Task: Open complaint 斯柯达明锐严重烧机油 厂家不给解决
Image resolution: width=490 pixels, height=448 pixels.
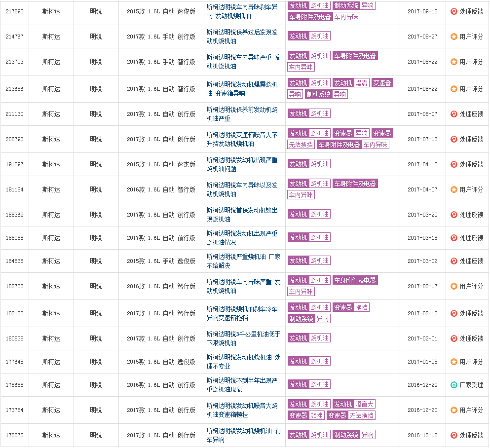Action: pyautogui.click(x=243, y=261)
